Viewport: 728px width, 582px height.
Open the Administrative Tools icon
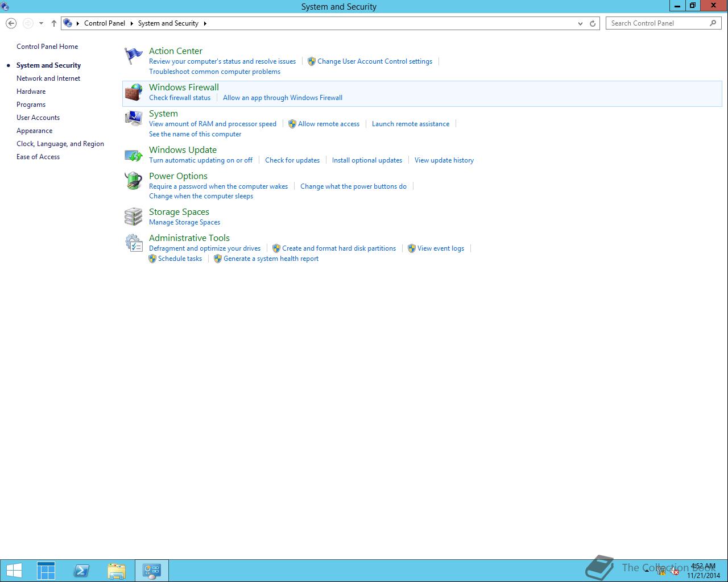tap(134, 243)
